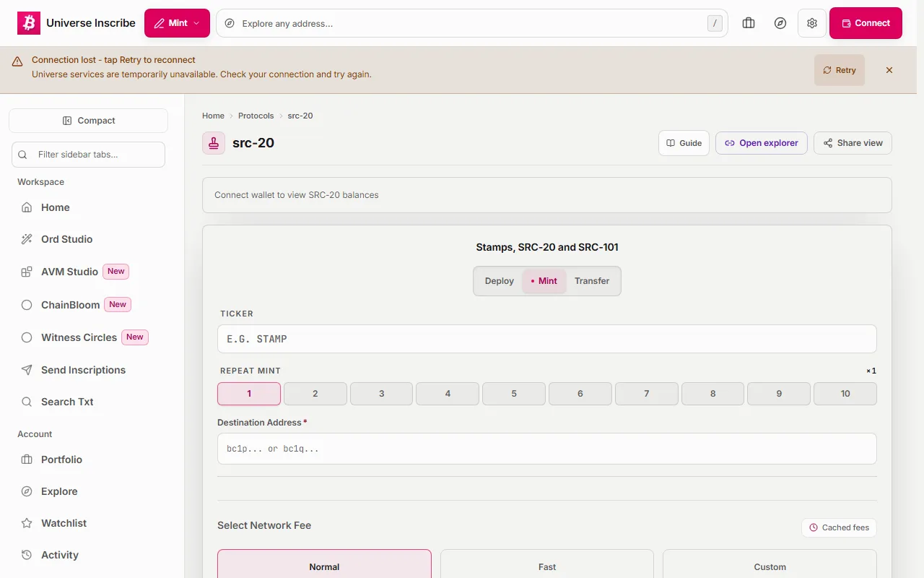Click the src-20 breadcrumb text
The height and width of the screenshot is (578, 924).
point(300,116)
